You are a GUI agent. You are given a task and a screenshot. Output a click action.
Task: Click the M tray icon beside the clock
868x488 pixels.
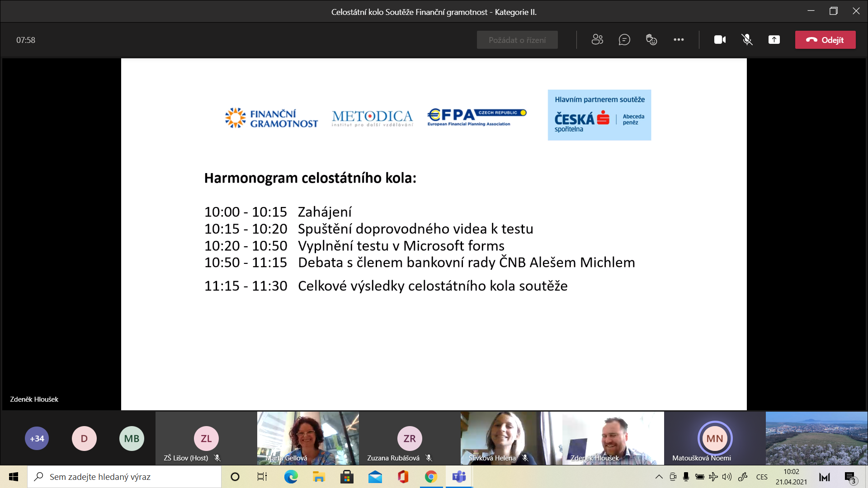(825, 477)
